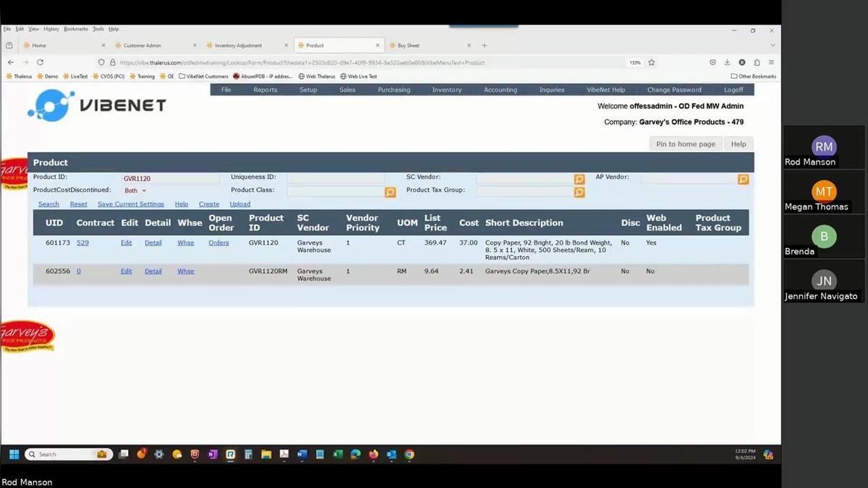
Task: Open the Inventory menu
Action: [446, 90]
